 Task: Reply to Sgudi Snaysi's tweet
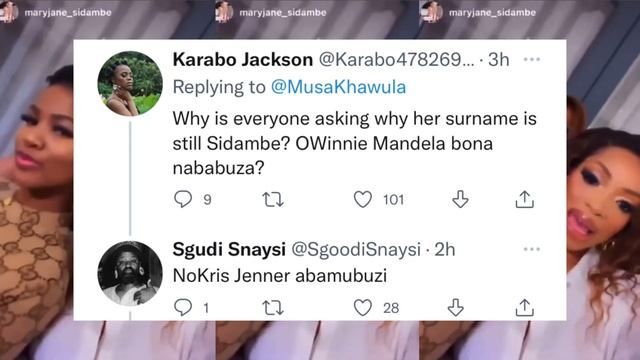[x=183, y=307]
